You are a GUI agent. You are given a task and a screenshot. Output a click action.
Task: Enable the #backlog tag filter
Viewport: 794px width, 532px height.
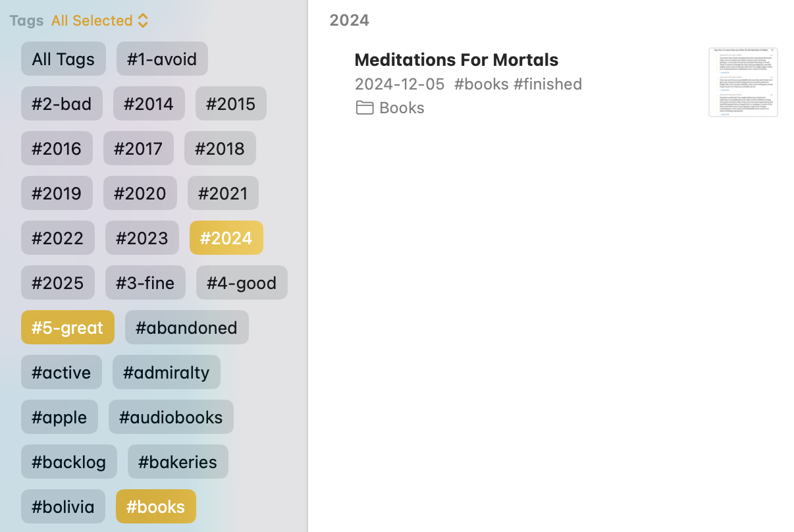pyautogui.click(x=68, y=462)
